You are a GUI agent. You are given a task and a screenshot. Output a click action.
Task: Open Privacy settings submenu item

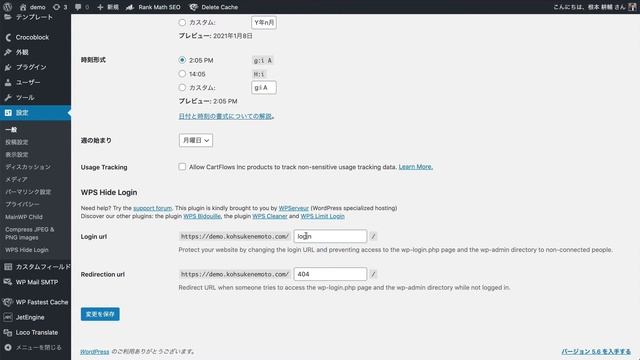coord(22,204)
